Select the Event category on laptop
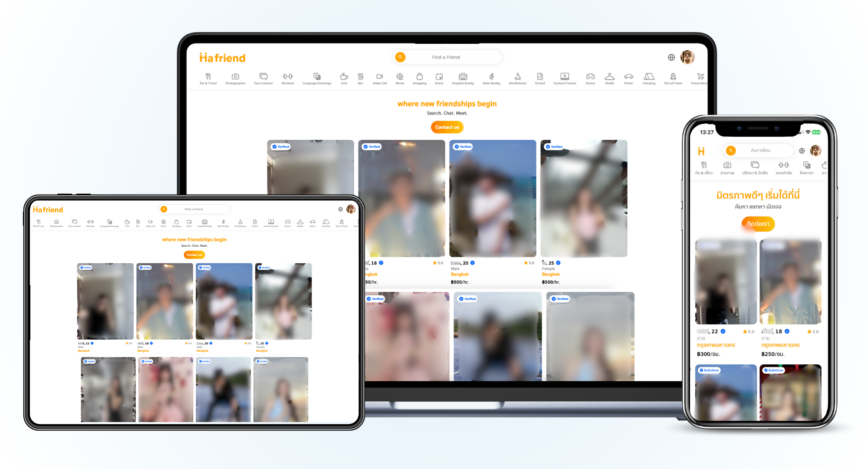868x469 pixels. (x=439, y=79)
